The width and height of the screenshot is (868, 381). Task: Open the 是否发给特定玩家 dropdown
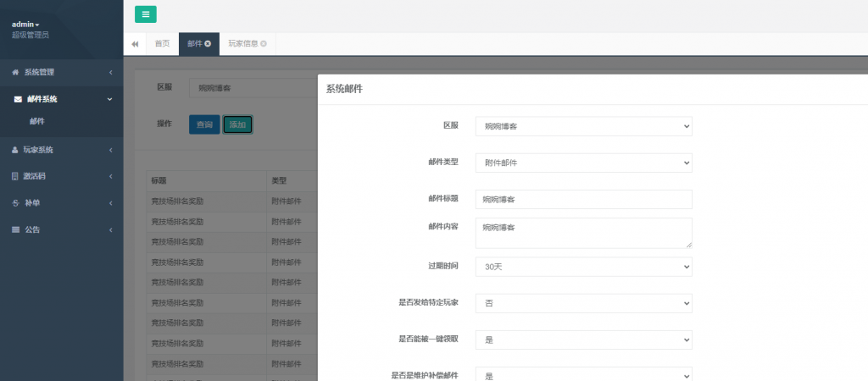point(583,303)
